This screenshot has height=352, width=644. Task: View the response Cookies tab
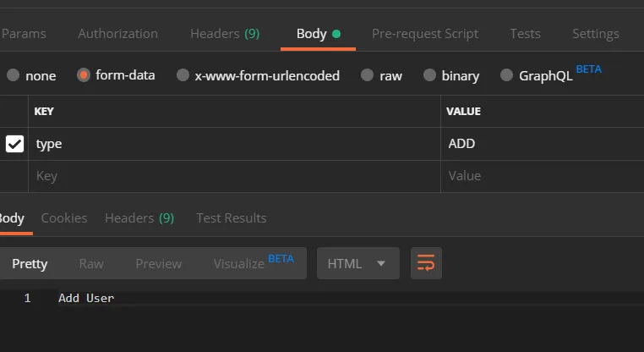coord(64,217)
